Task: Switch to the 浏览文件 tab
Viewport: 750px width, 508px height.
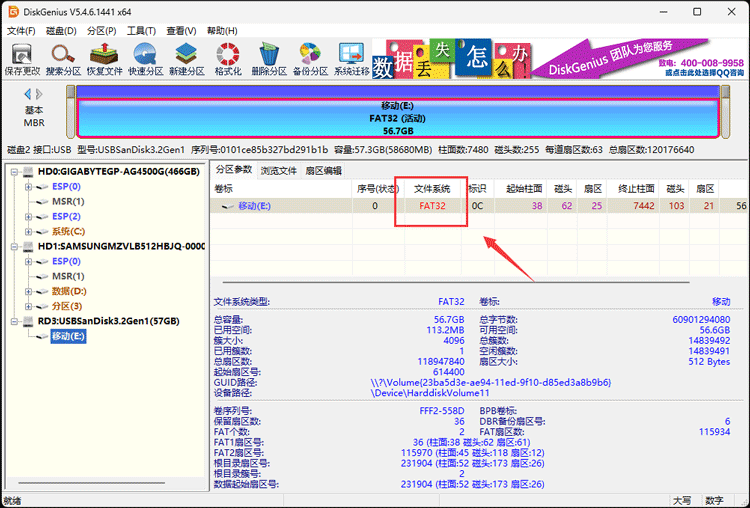Action: pos(279,171)
